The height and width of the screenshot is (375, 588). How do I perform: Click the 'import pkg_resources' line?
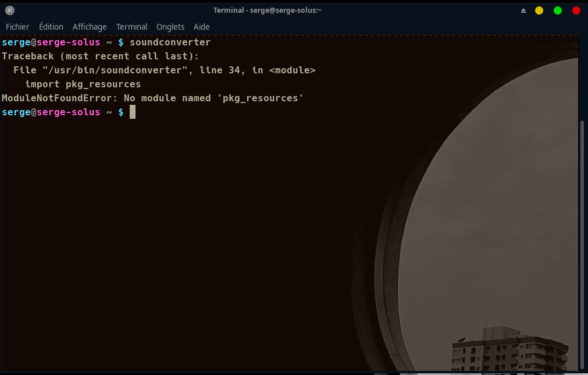[x=83, y=84]
